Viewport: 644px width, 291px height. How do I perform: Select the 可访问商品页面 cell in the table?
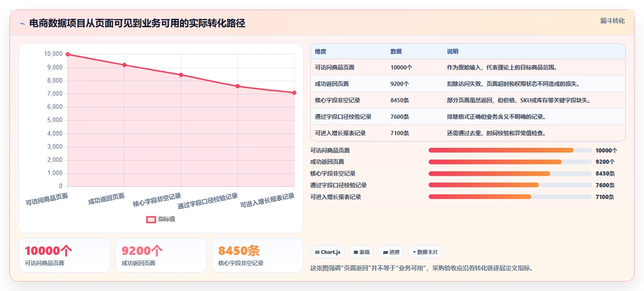coord(335,68)
